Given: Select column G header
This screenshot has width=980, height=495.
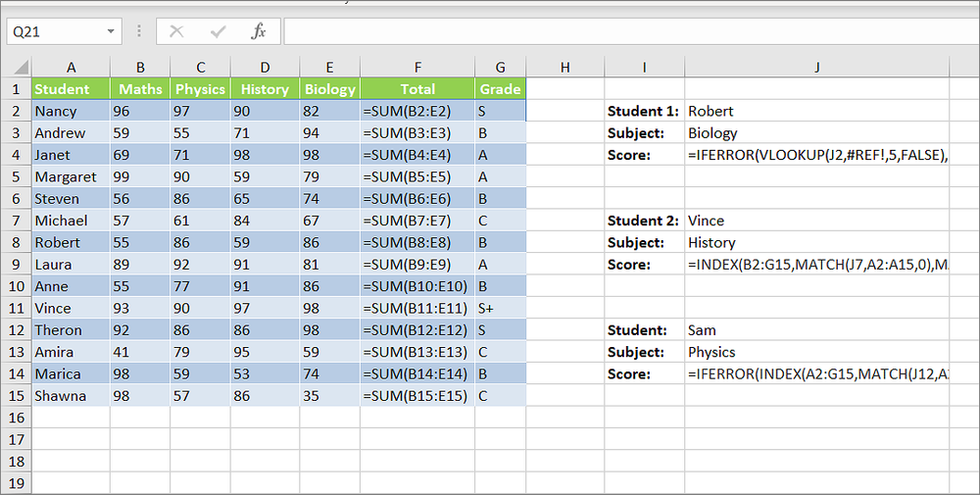Looking at the screenshot, I should [x=500, y=68].
